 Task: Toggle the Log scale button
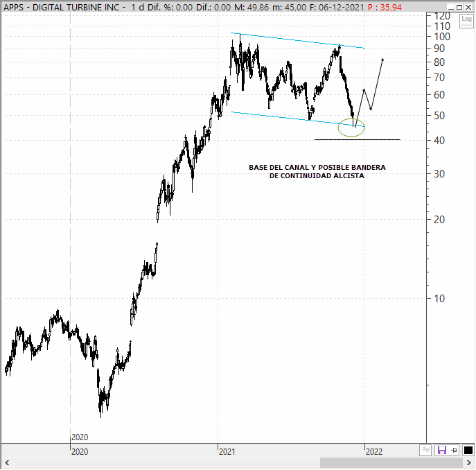pos(466,21)
